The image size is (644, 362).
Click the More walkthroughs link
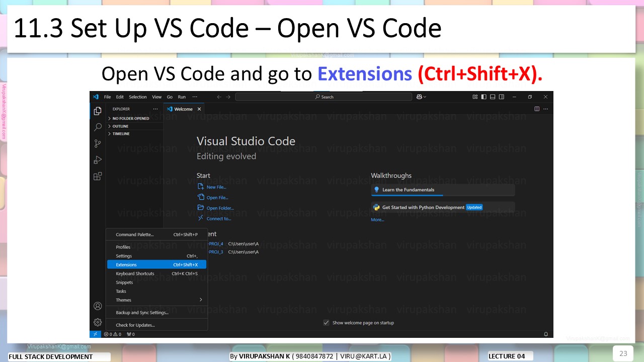[x=377, y=220]
